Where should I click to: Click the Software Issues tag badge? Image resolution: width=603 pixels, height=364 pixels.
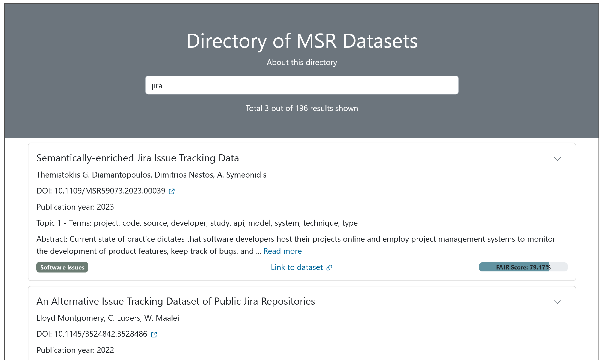(62, 267)
